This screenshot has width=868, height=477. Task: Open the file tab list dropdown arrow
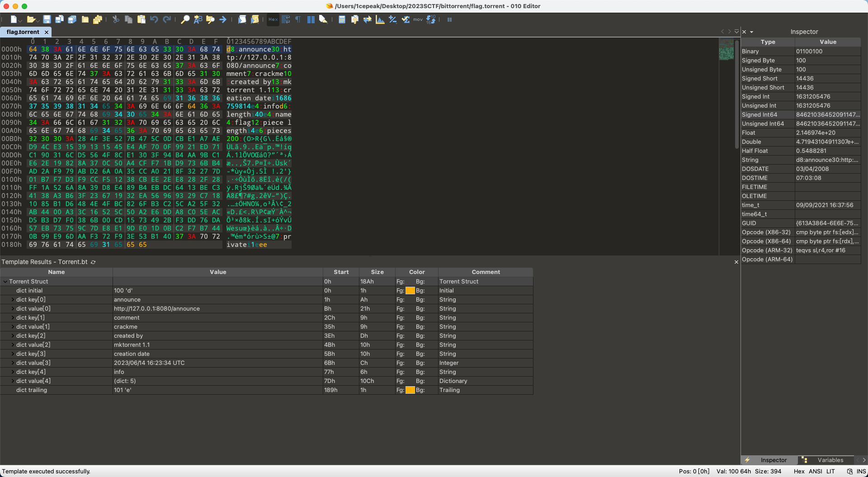(x=736, y=31)
